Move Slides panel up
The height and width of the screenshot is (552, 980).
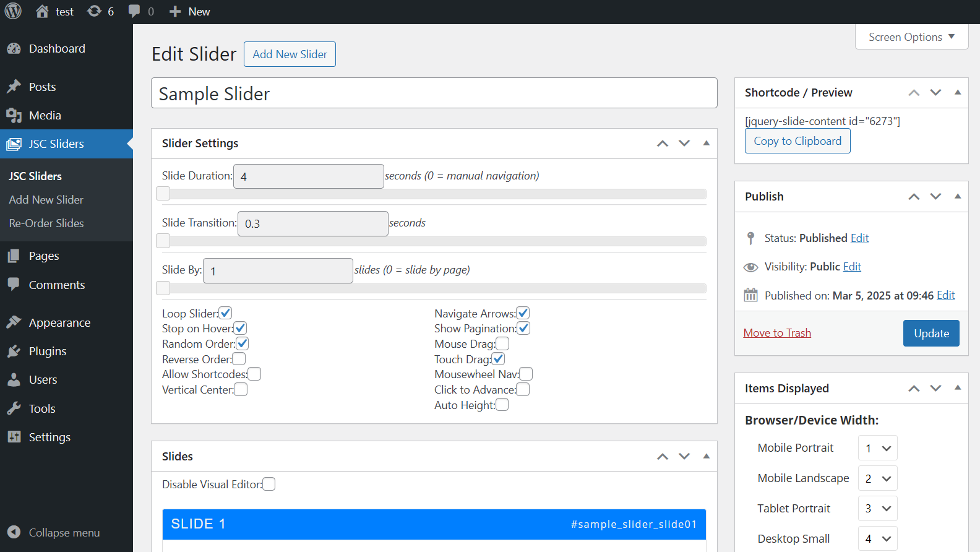[663, 456]
